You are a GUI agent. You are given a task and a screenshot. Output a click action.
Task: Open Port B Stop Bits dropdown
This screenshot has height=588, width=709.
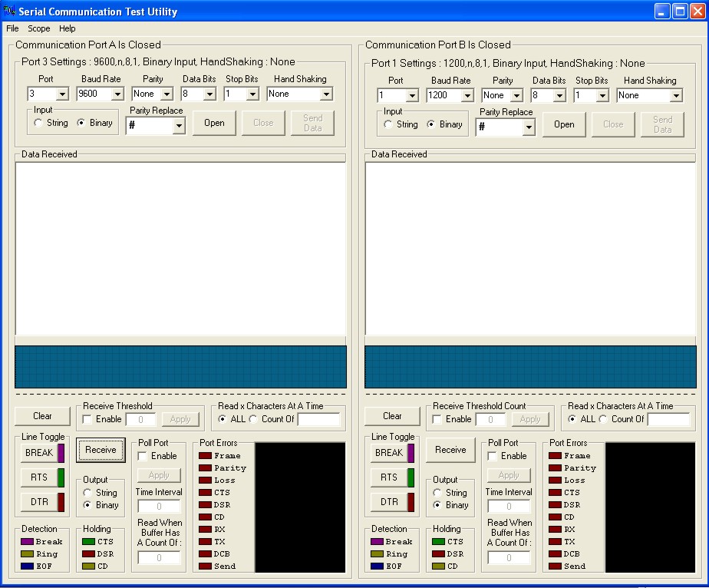point(602,95)
